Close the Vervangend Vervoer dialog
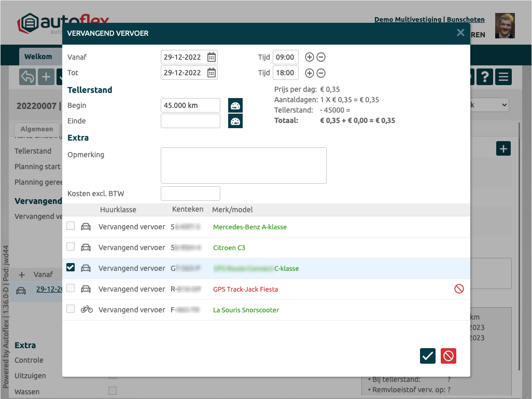Image resolution: width=532 pixels, height=399 pixels. tap(460, 33)
